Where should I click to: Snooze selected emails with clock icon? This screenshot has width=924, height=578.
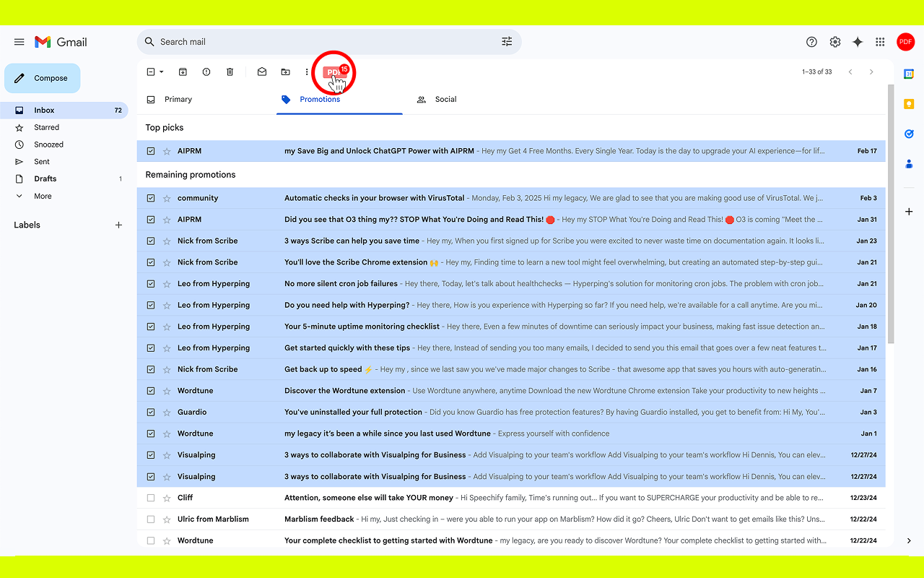pos(206,72)
